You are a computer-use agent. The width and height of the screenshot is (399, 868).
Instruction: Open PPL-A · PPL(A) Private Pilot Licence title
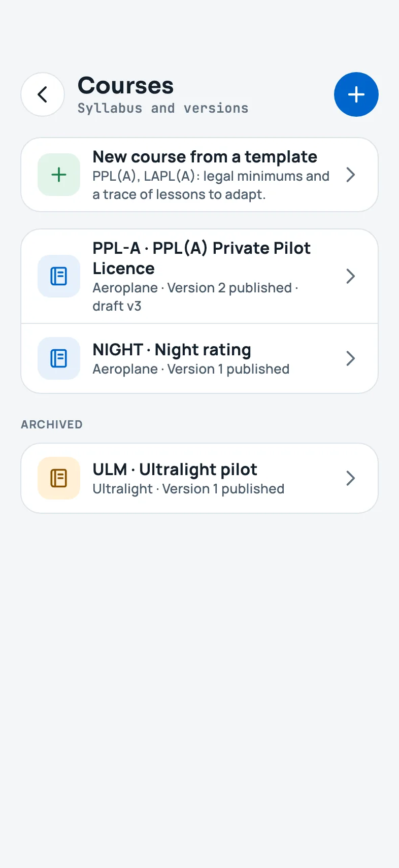click(202, 258)
